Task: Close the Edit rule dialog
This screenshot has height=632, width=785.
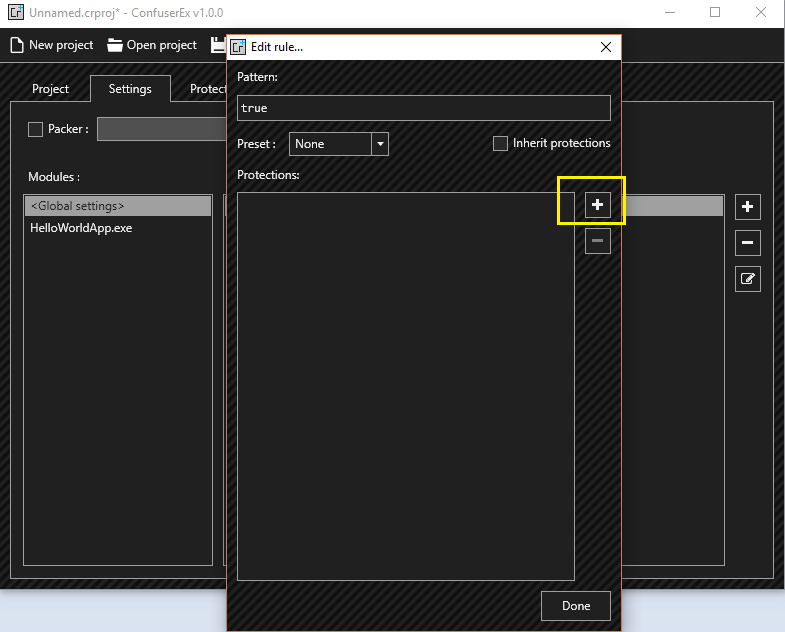Action: pyautogui.click(x=606, y=47)
